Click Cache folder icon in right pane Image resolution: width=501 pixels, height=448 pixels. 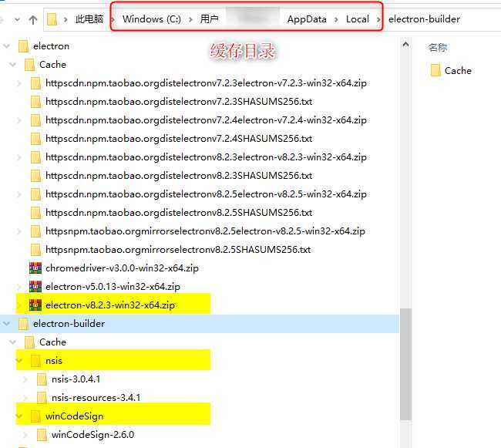435,71
